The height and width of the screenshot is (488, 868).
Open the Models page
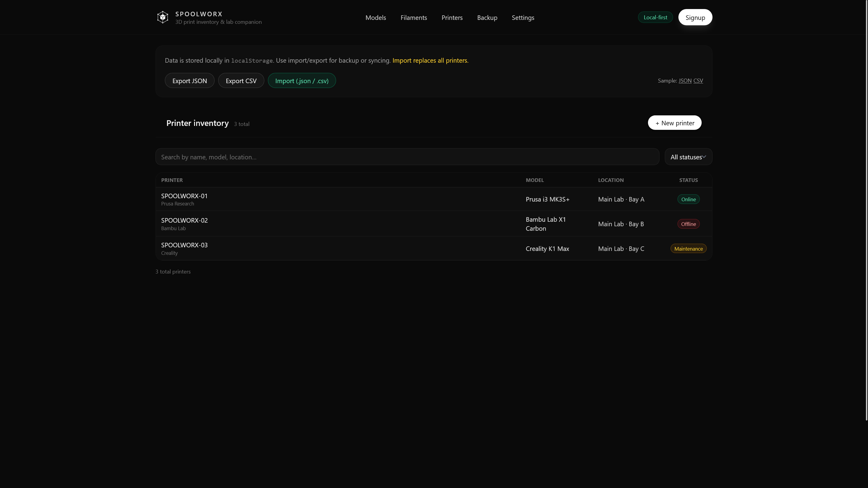(375, 17)
